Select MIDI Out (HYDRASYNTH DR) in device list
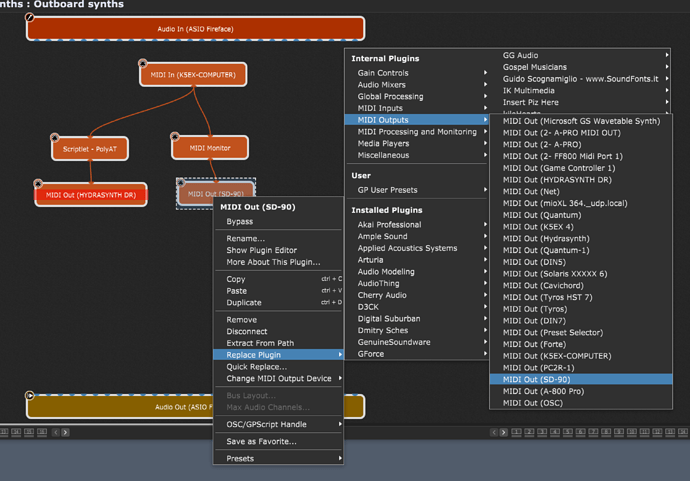The image size is (690, 481). click(581, 180)
